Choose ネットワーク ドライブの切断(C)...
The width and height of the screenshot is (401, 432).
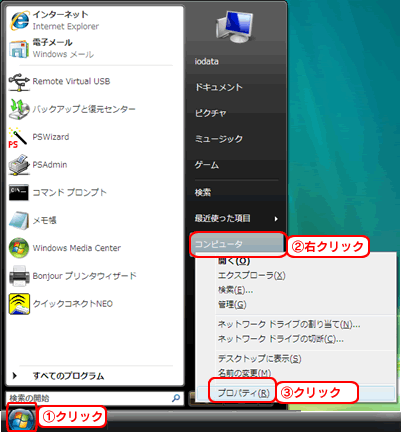pos(281,339)
